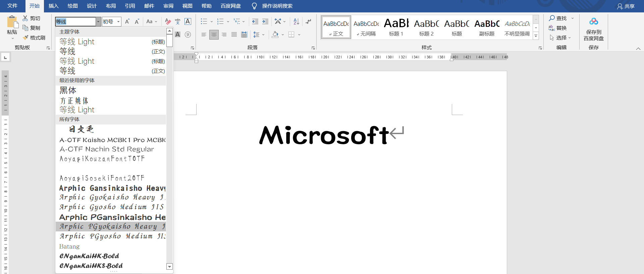Clear all formatting with the eraser A icon
The image size is (644, 274).
[168, 21]
